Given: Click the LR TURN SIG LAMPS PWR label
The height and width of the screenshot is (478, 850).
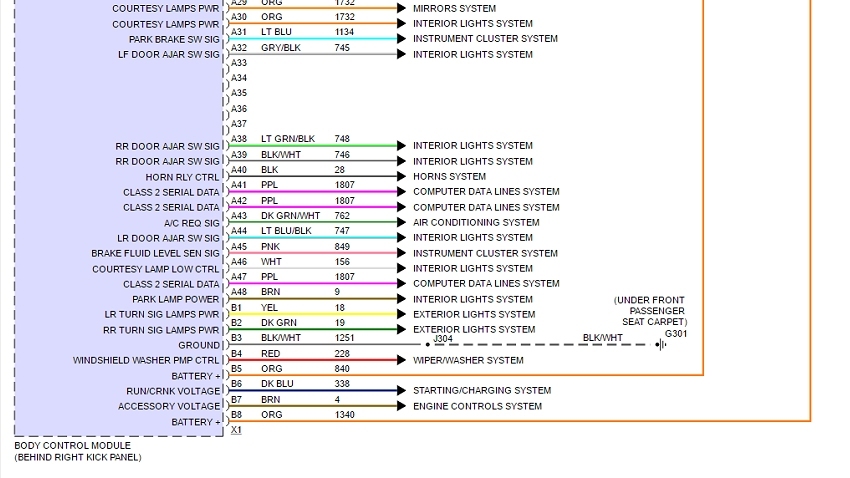Looking at the screenshot, I should 162,315.
